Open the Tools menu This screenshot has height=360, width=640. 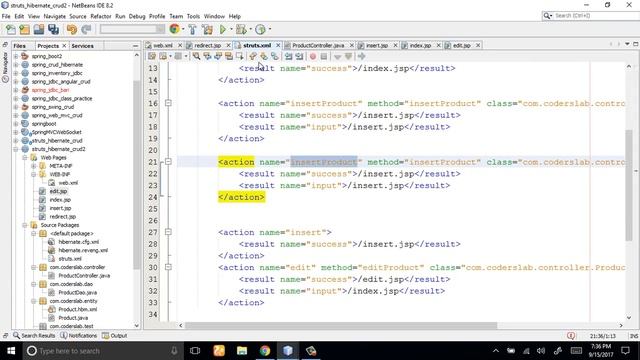tap(193, 16)
